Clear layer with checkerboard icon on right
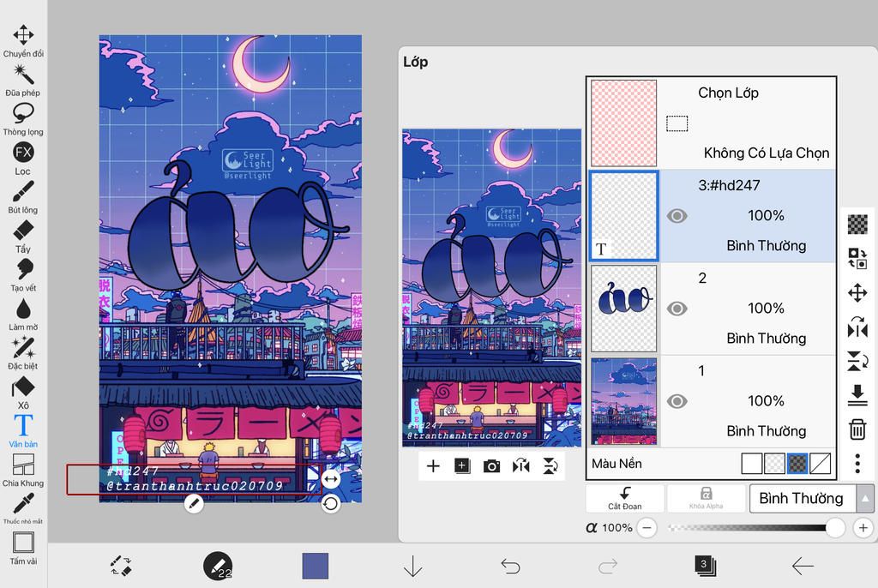The height and width of the screenshot is (588, 878). (857, 224)
